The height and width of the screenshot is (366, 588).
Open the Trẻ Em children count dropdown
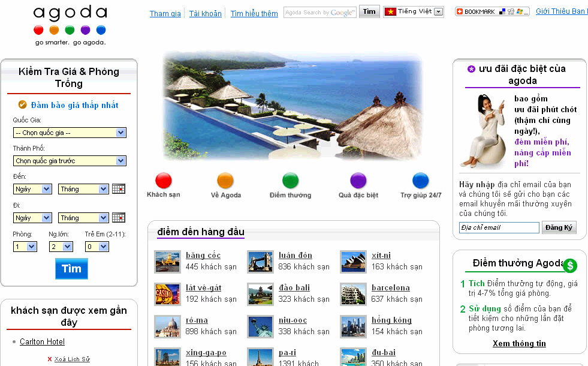pyautogui.click(x=97, y=247)
